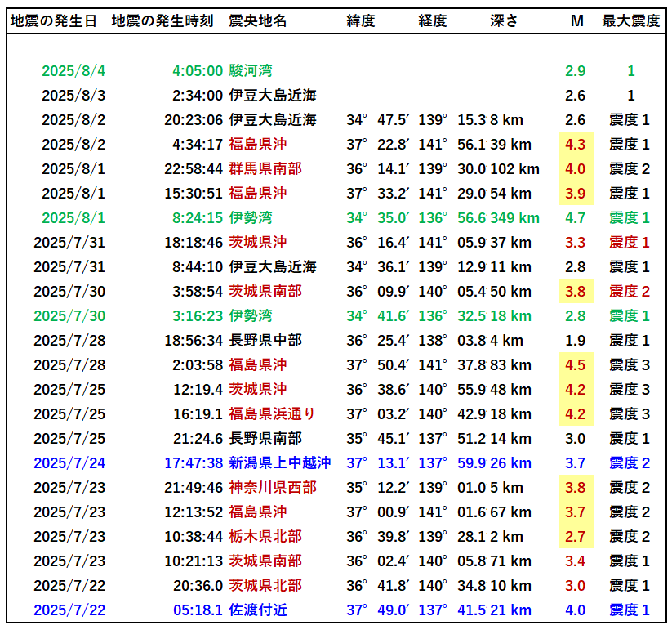Select the epicenter cell 茨城県北部

(265, 585)
